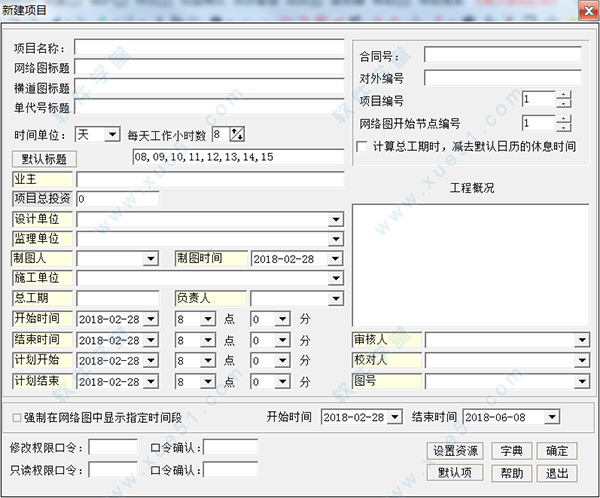
Task: Click the 帮助 help button
Action: click(x=513, y=473)
